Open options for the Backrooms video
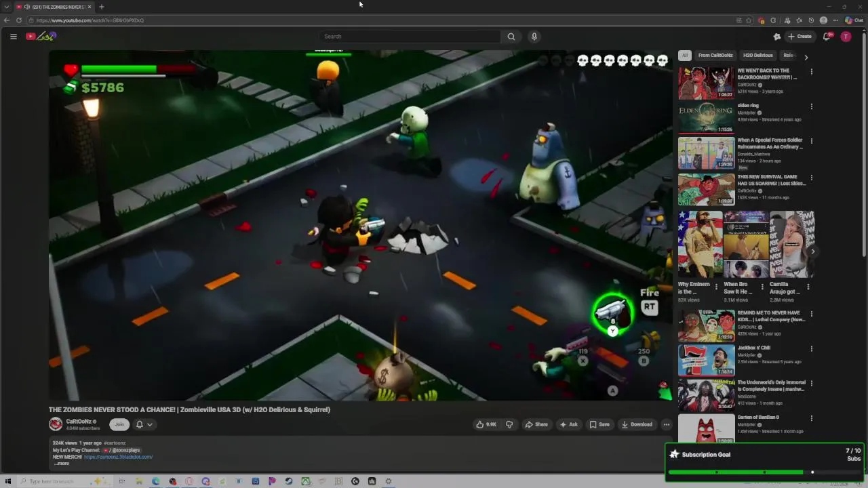Screen dimensions: 868x488 coord(812,71)
